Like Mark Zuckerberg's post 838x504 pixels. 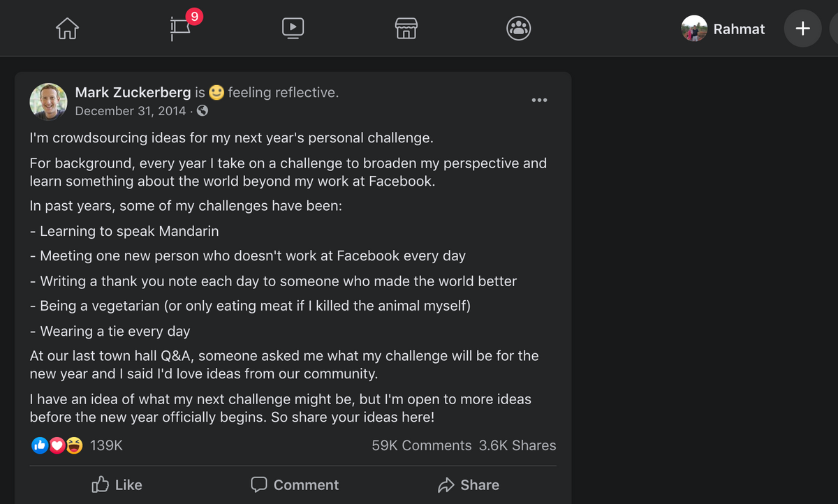pos(117,484)
